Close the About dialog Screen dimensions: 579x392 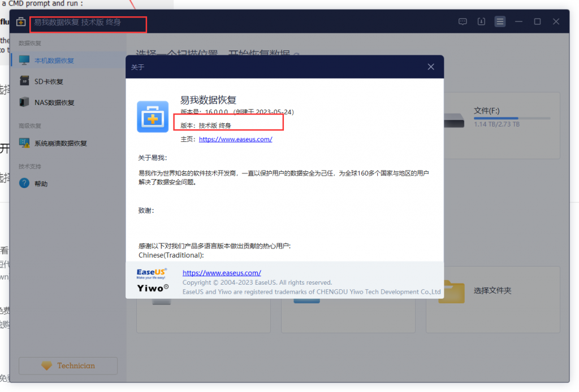(431, 67)
